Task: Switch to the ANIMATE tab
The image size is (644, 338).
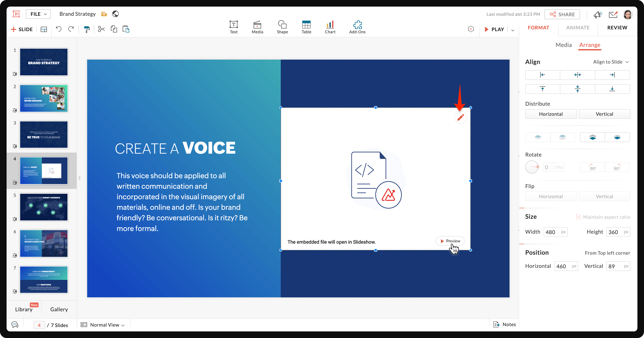Action: click(577, 28)
